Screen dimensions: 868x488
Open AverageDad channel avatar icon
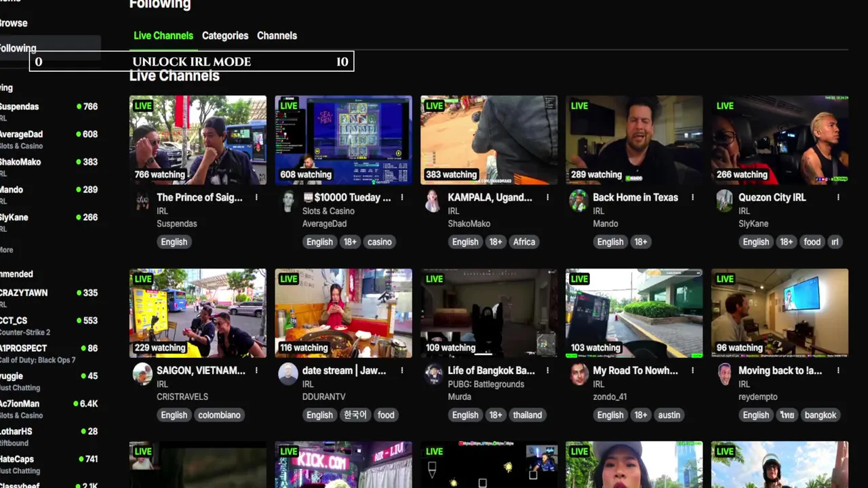[x=288, y=201]
